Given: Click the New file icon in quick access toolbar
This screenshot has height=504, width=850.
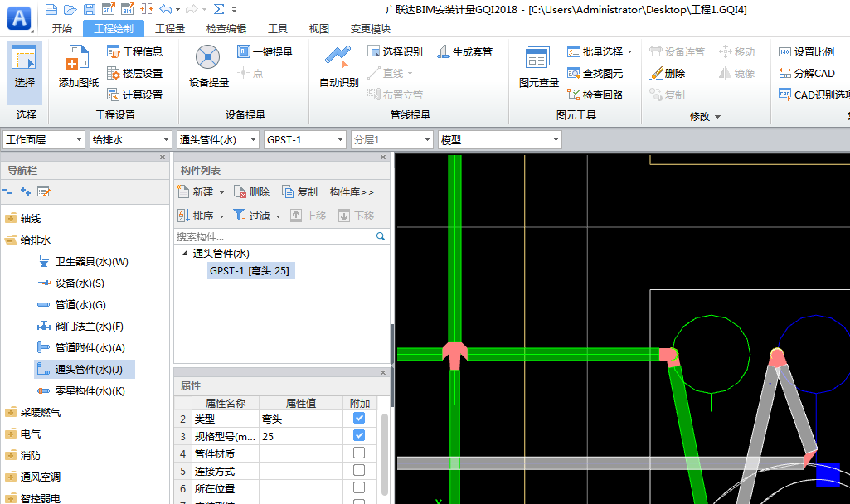Looking at the screenshot, I should [x=51, y=9].
